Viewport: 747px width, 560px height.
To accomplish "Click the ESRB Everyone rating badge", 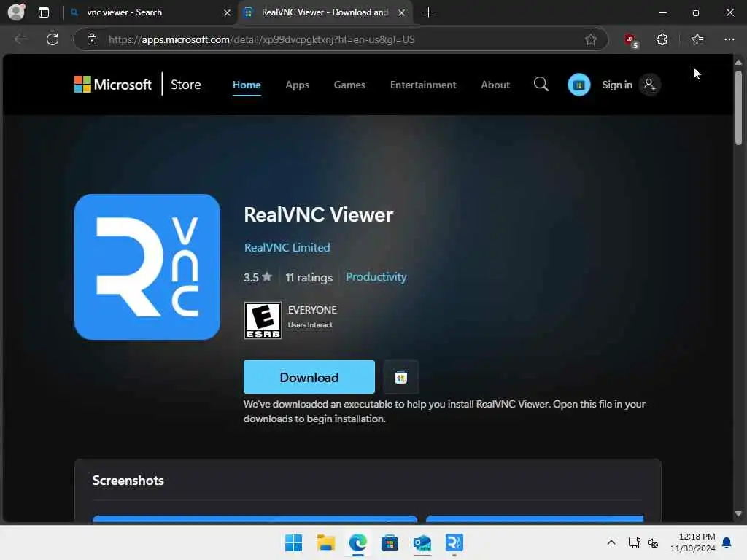I will point(263,321).
